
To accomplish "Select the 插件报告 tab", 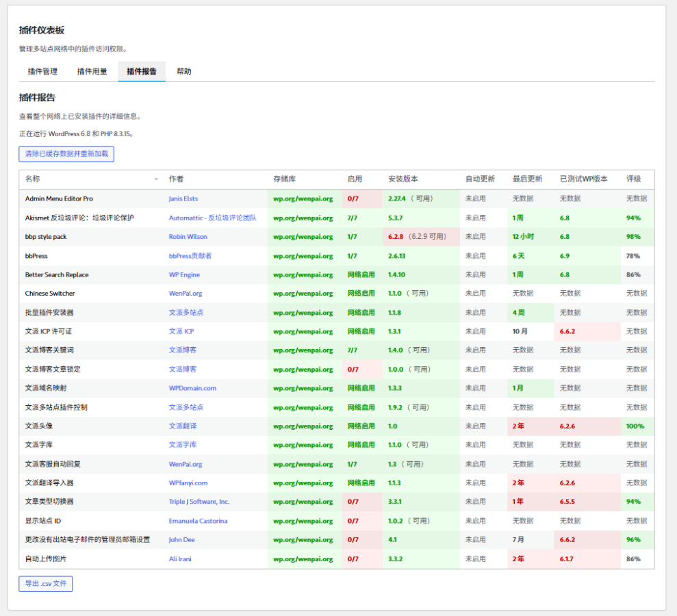I will [142, 71].
